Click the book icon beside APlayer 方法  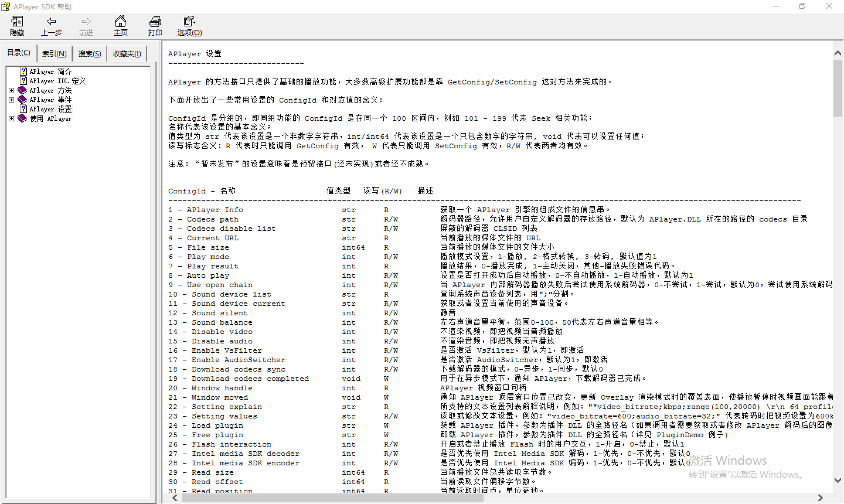coord(22,90)
